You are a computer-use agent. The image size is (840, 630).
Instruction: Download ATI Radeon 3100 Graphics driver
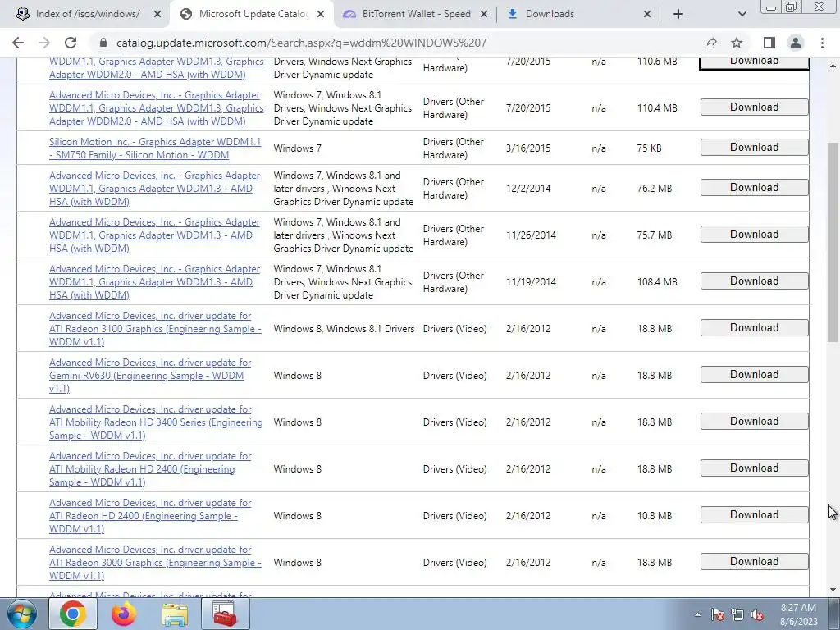(755, 328)
